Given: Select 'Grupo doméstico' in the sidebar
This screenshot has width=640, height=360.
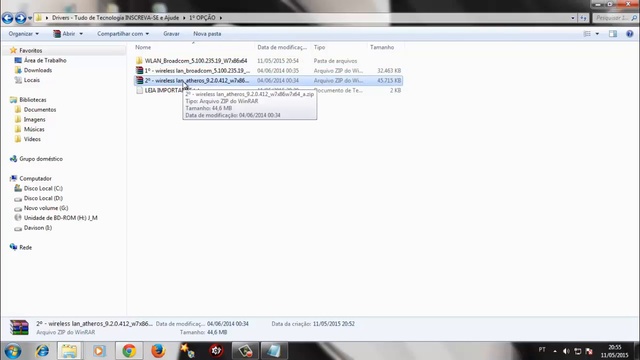Looking at the screenshot, I should pos(41,159).
